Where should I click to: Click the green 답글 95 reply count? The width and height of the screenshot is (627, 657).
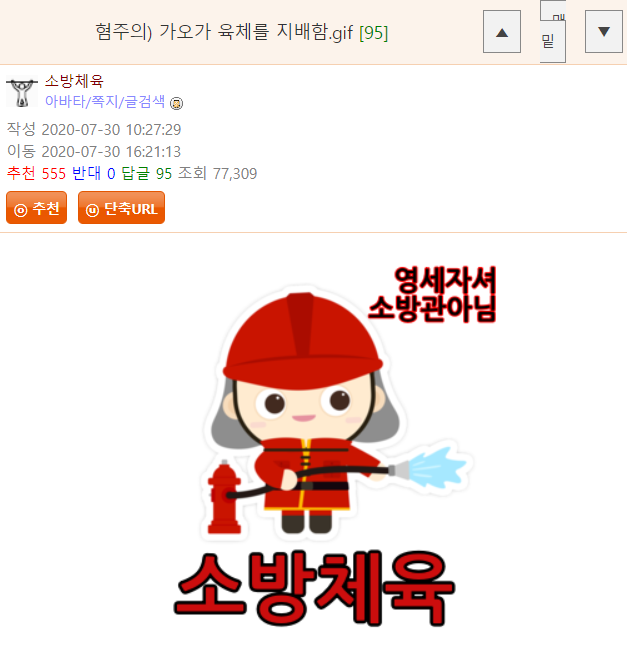[x=147, y=173]
